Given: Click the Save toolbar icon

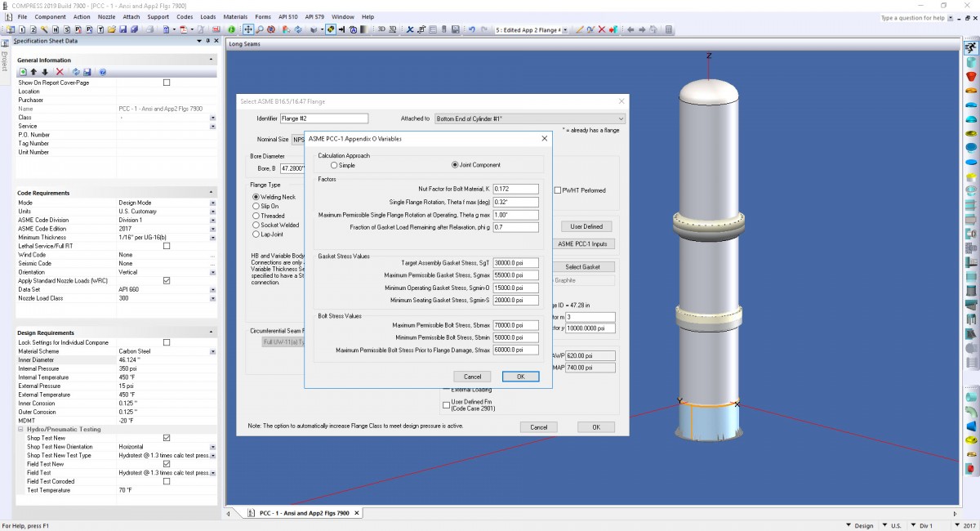Looking at the screenshot, I should [123, 29].
